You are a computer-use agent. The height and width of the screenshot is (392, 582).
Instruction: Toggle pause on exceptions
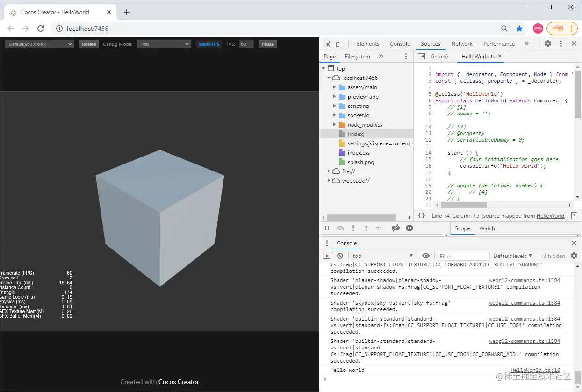410,228
